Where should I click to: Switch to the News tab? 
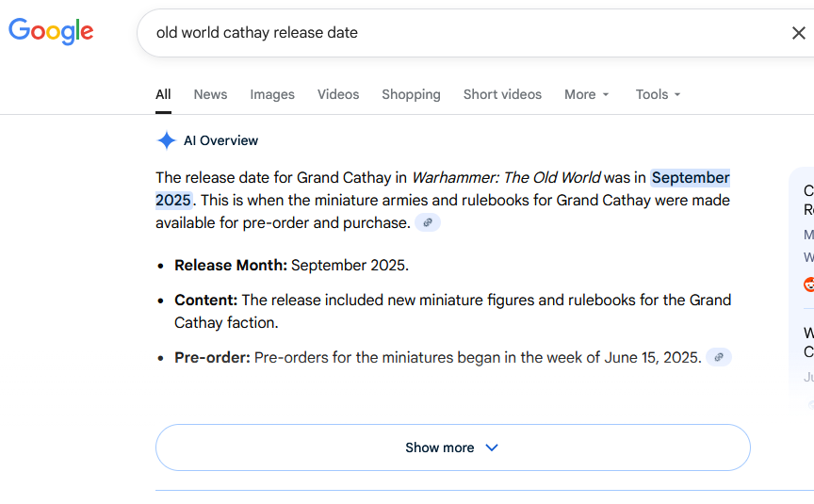pyautogui.click(x=210, y=94)
